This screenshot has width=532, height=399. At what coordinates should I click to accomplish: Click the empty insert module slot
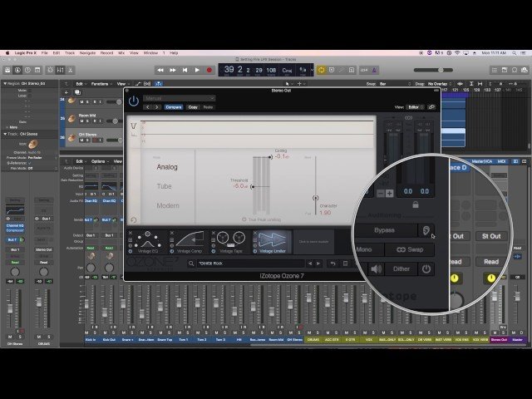click(x=314, y=242)
